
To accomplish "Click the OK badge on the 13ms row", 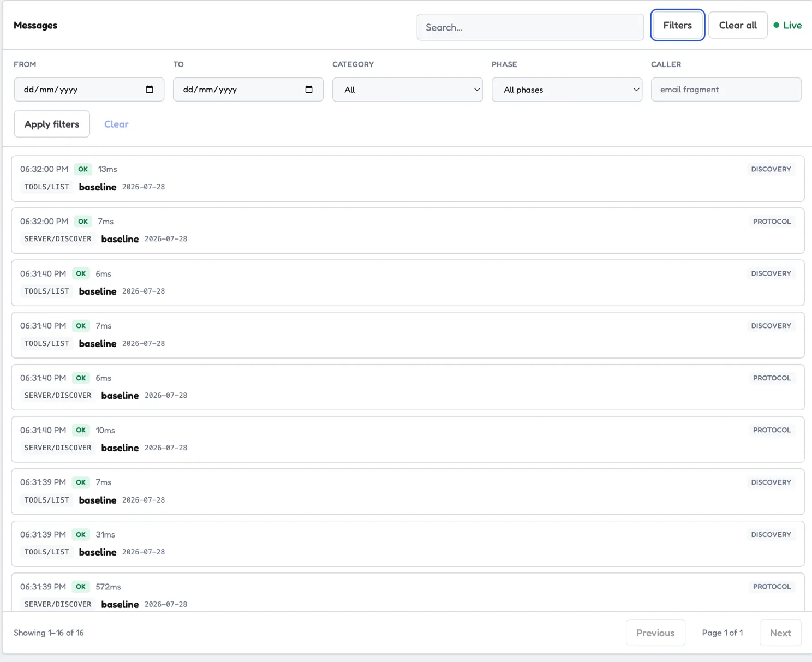I will pos(83,169).
